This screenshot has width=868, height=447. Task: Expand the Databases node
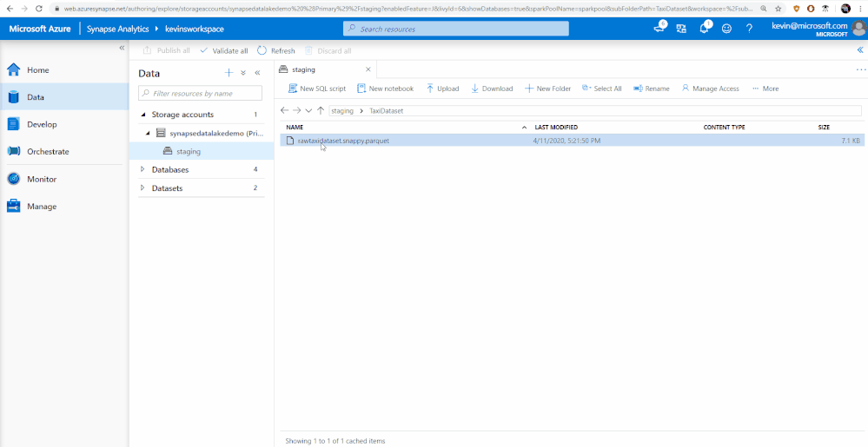142,170
